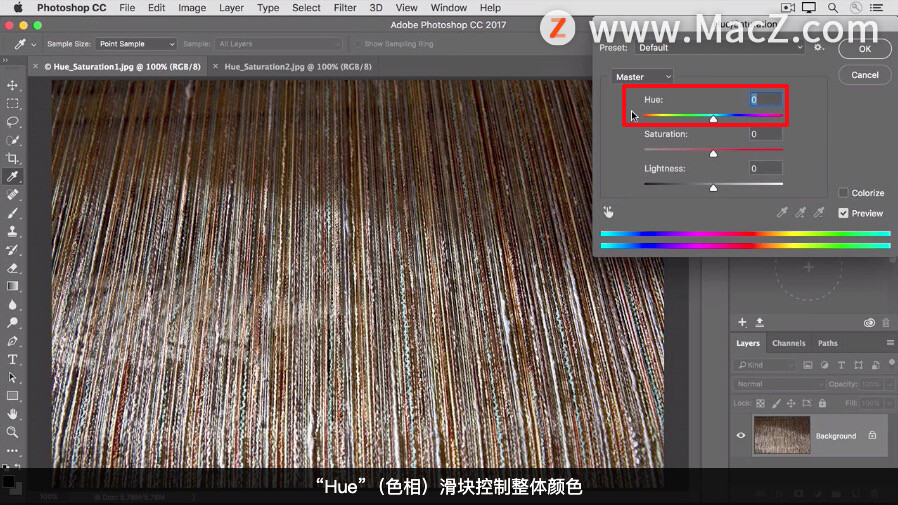Open the Opacity dropdown arrow
Image resolution: width=898 pixels, height=505 pixels.
coord(889,384)
